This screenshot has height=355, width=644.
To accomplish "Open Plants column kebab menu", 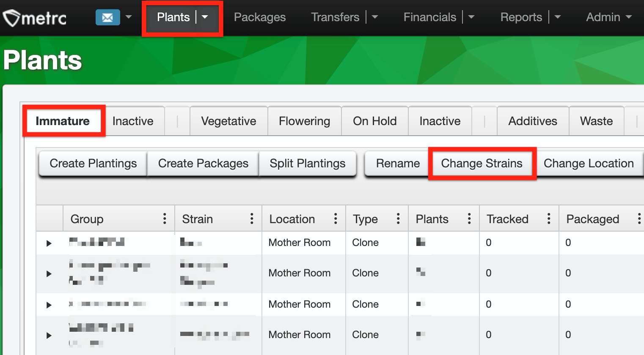I will [469, 218].
